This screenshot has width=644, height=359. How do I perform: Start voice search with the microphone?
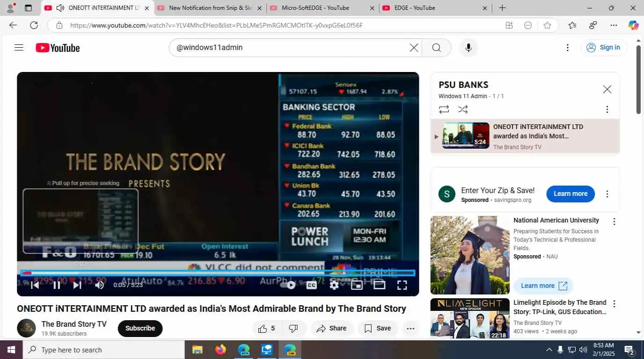point(468,48)
